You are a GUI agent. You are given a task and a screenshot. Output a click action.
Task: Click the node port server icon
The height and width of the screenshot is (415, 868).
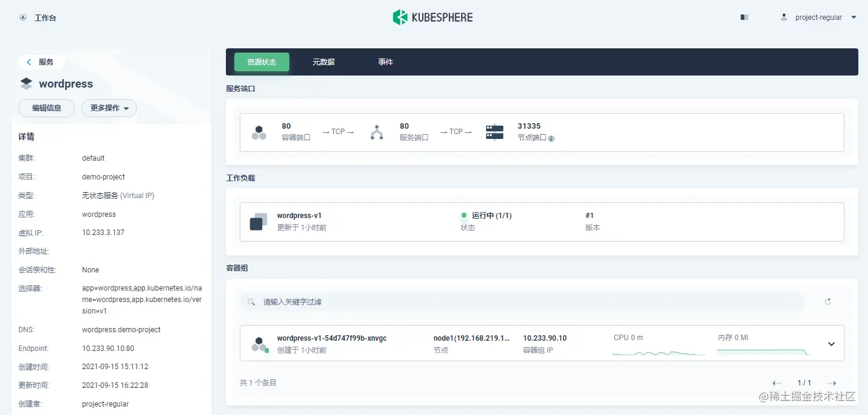click(495, 132)
